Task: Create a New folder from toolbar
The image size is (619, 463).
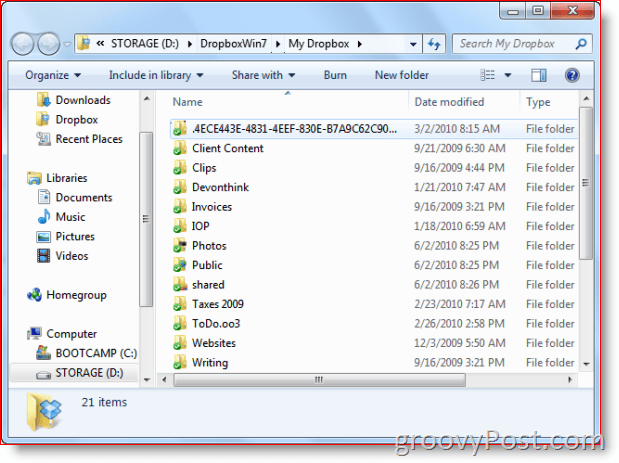Action: pyautogui.click(x=401, y=75)
